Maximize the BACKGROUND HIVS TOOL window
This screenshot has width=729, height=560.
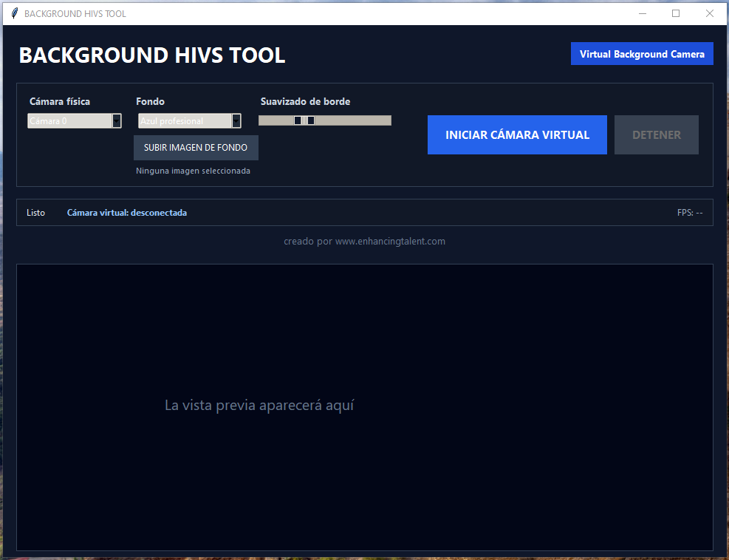pyautogui.click(x=676, y=13)
